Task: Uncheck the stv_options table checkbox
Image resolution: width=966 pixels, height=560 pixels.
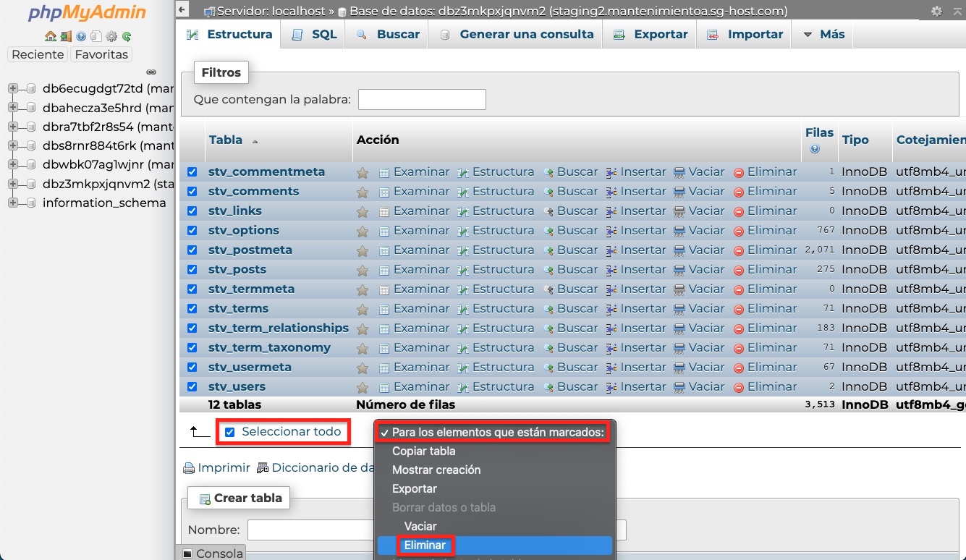Action: 191,230
